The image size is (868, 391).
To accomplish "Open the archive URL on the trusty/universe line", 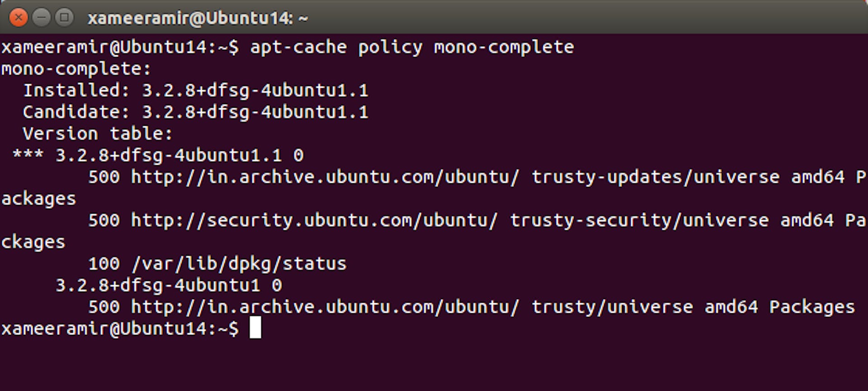I will click(x=325, y=307).
